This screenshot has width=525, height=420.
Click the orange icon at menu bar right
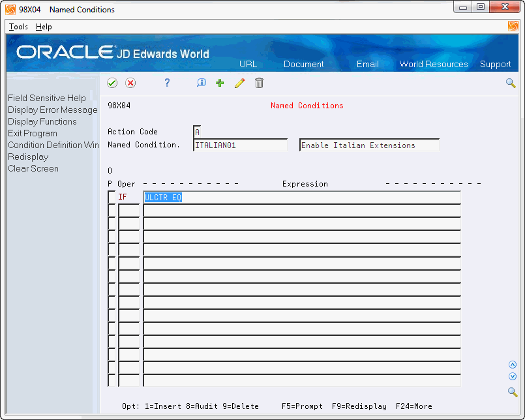point(513,26)
